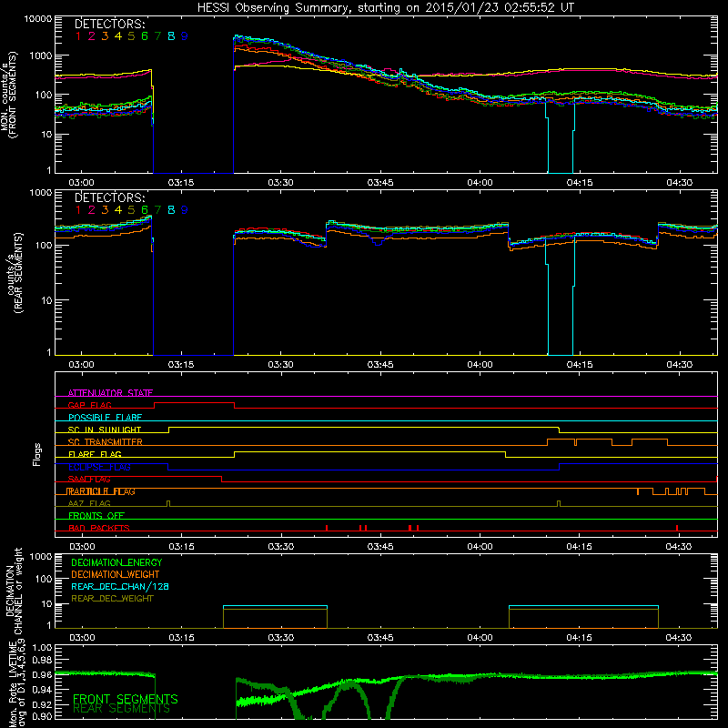Image resolution: width=728 pixels, height=728 pixels.
Task: Click MON. counts/s (FRONT SEGMENTS) axis title
Action: [x=9, y=96]
